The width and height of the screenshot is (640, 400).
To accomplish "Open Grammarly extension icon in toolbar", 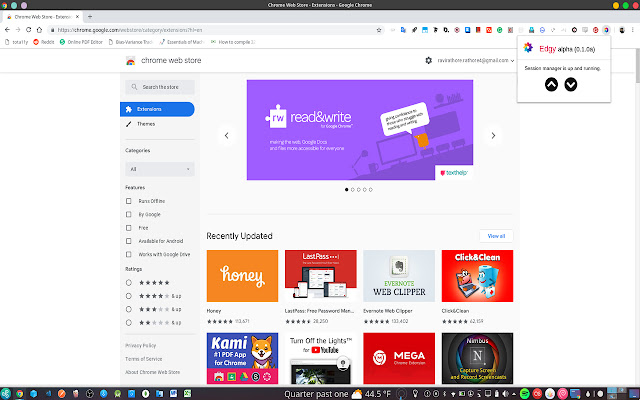I will 499,30.
